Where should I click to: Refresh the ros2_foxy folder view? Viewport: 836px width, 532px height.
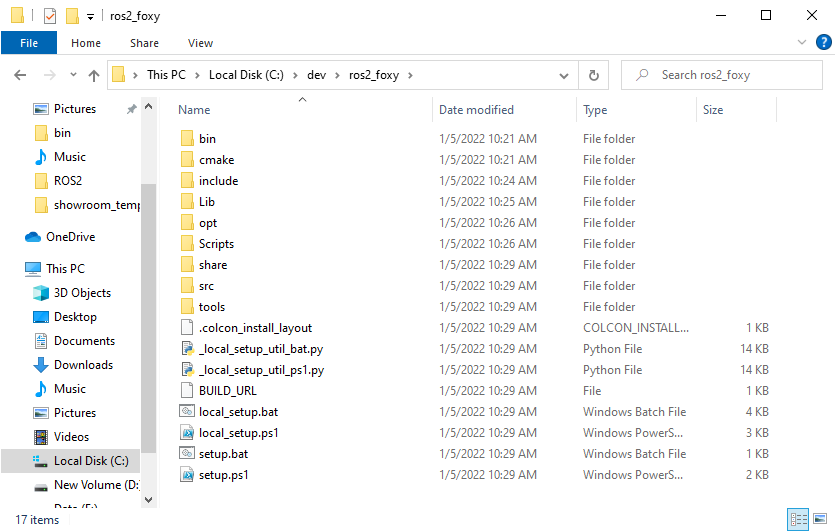[x=594, y=75]
